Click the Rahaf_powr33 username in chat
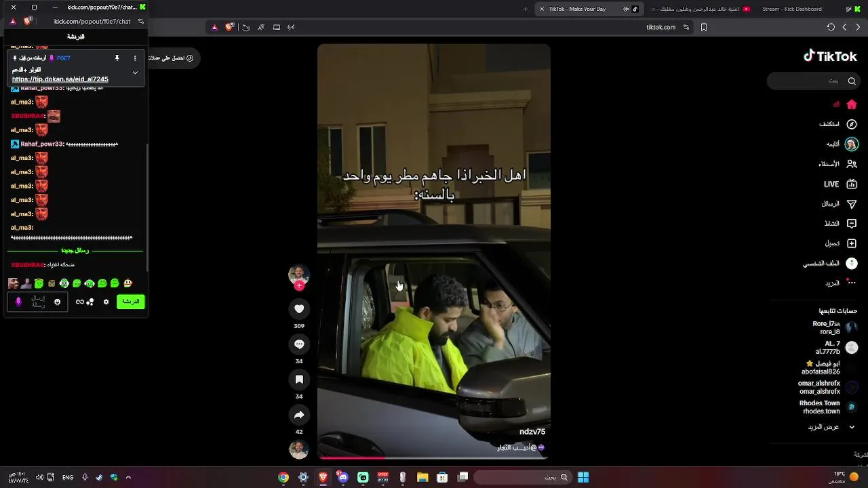The height and width of the screenshot is (488, 868). pos(42,144)
